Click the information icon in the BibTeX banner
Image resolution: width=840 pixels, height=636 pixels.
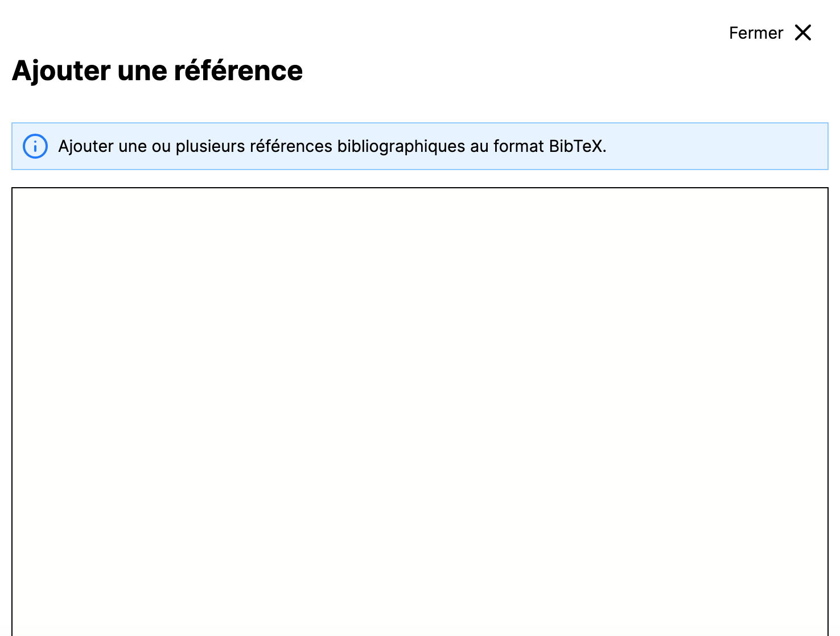(x=34, y=146)
